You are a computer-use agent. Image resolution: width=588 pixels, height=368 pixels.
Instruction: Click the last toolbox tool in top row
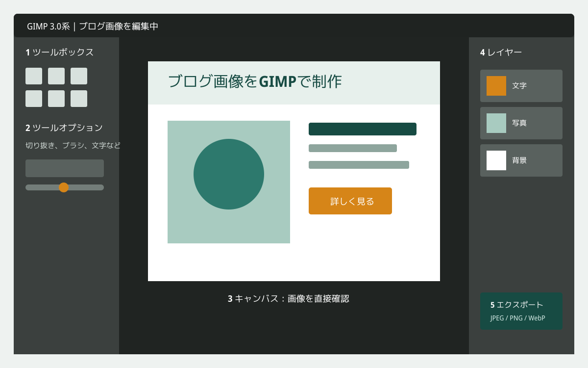point(79,76)
